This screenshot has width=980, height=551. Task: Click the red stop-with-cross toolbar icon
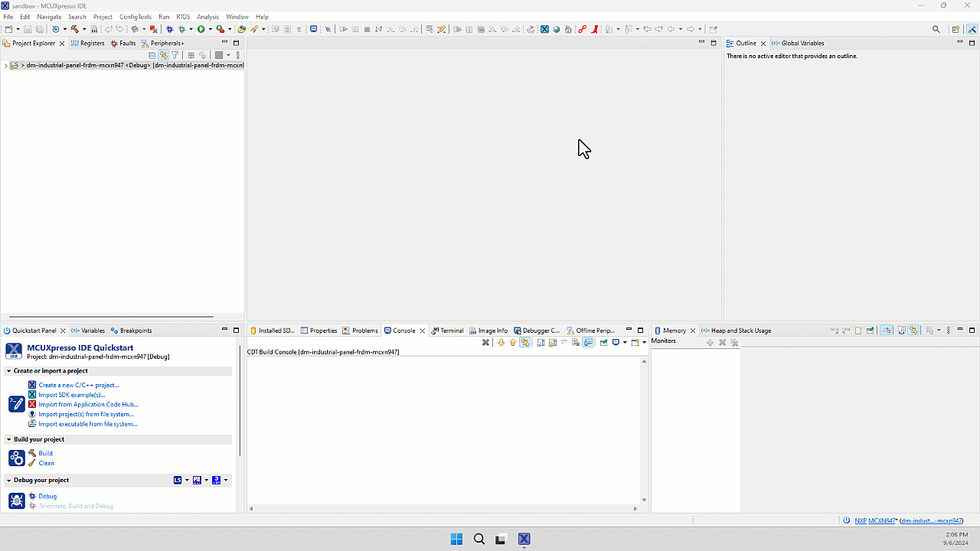click(153, 29)
